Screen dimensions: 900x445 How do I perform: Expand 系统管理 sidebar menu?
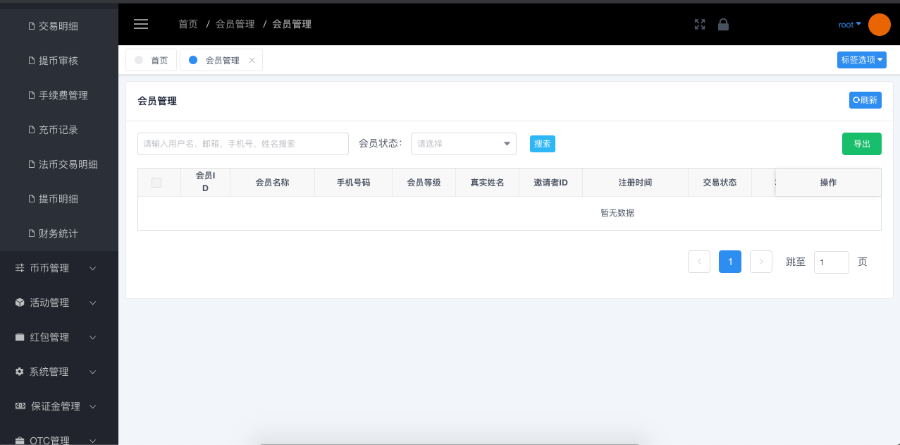[59, 372]
